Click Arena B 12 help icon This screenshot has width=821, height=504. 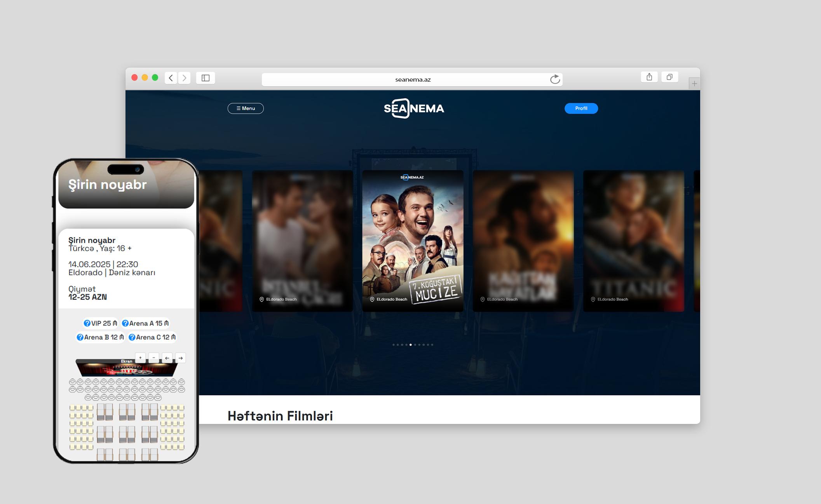pyautogui.click(x=80, y=337)
